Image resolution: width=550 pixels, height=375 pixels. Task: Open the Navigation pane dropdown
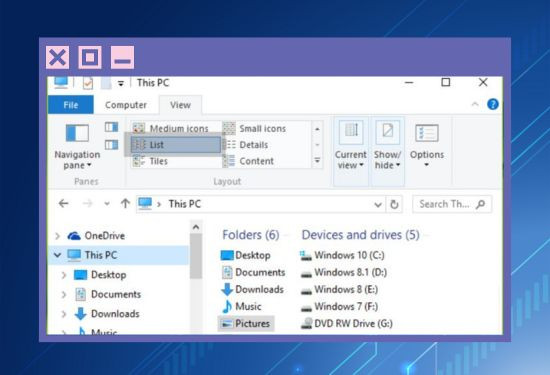pos(77,147)
